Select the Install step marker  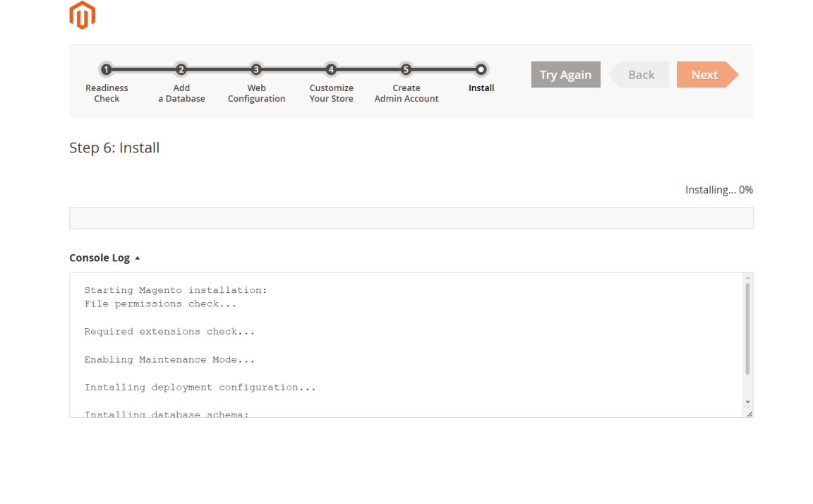tap(481, 69)
